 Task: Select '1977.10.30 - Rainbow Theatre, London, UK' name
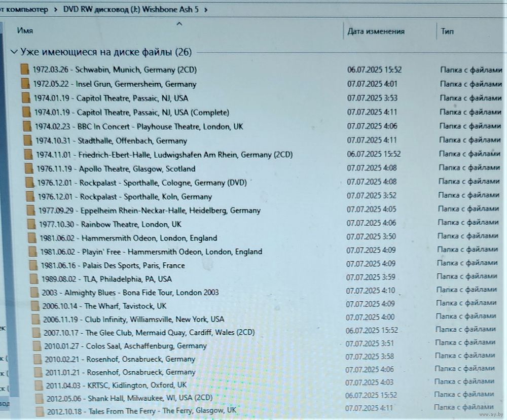tap(110, 224)
